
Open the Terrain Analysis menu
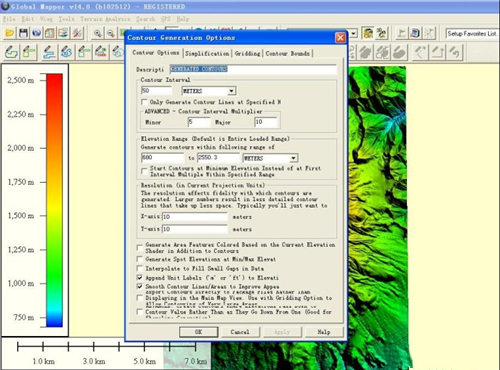pyautogui.click(x=105, y=19)
